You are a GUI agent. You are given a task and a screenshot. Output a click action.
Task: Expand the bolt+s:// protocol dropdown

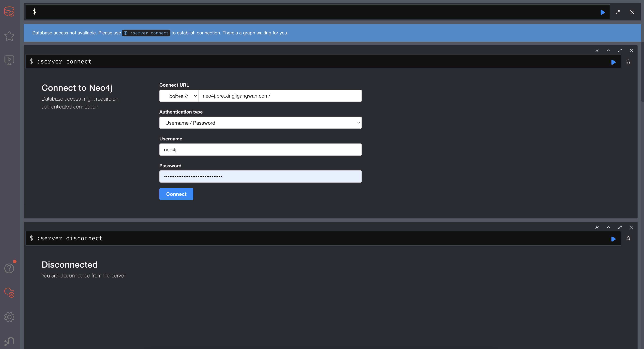point(179,96)
